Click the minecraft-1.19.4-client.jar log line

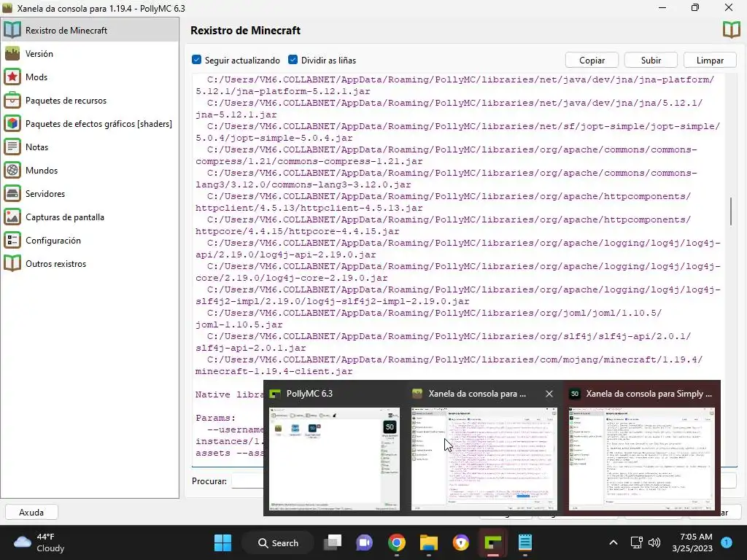click(274, 371)
